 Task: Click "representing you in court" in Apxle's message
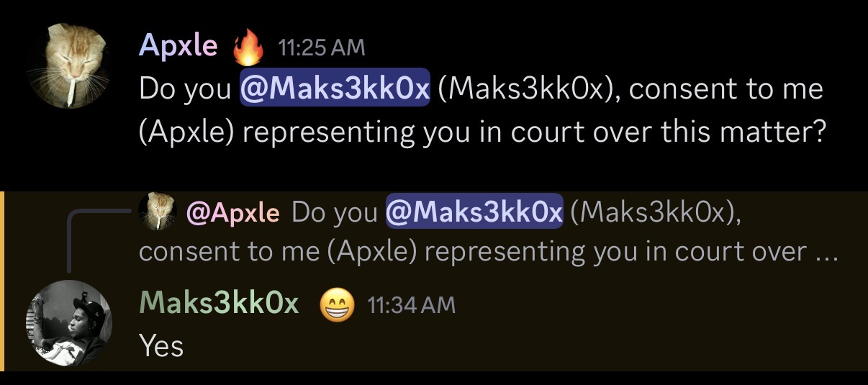tap(379, 133)
